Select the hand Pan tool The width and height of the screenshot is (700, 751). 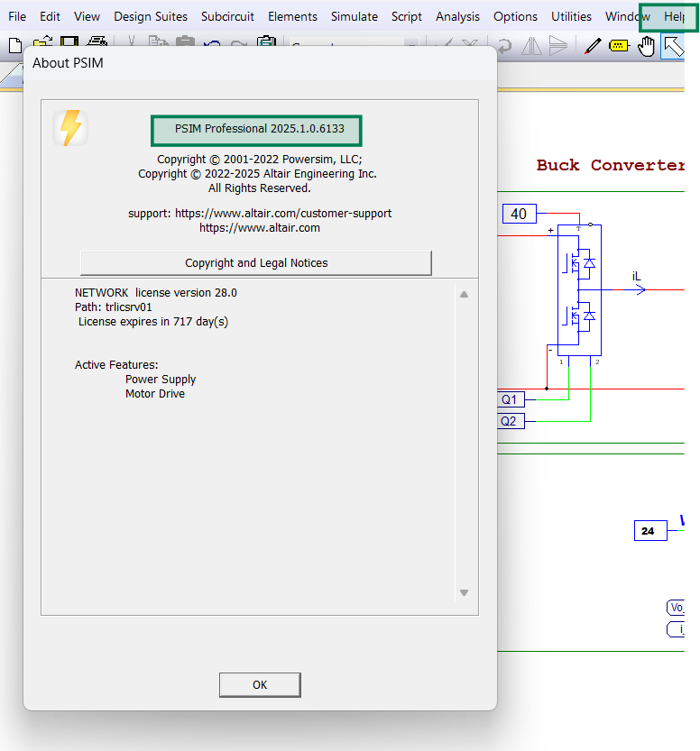646,46
